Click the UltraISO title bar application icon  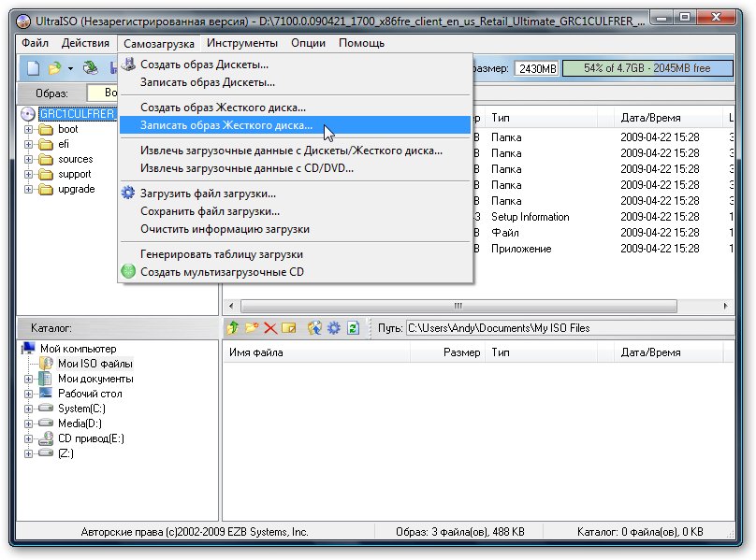pos(23,22)
